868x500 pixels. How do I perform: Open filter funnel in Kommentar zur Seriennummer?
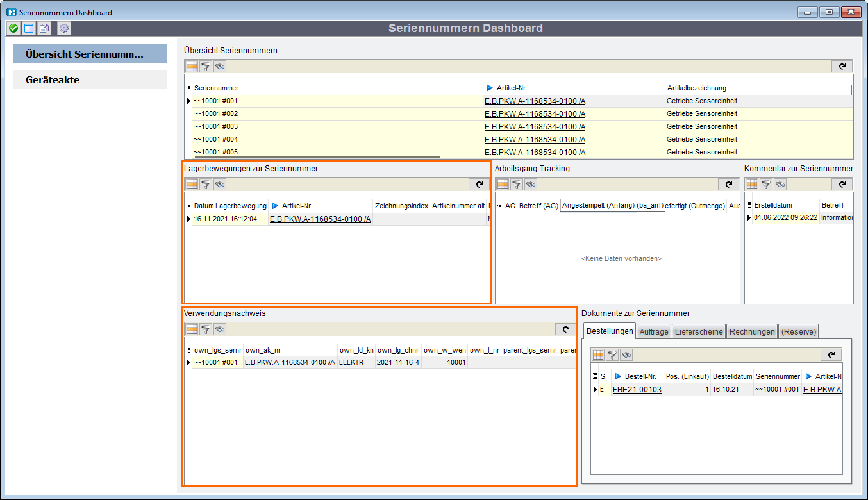pos(766,184)
